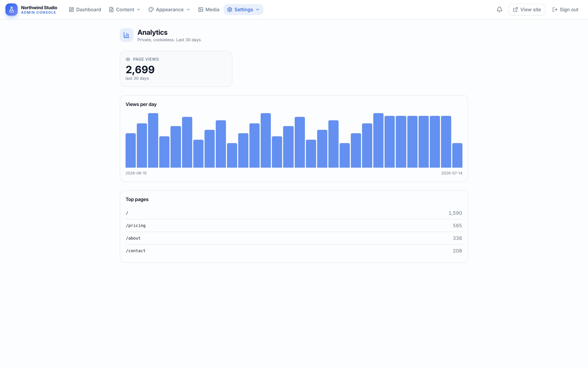Click the last bar in the chart
588x368 pixels.
click(x=457, y=155)
